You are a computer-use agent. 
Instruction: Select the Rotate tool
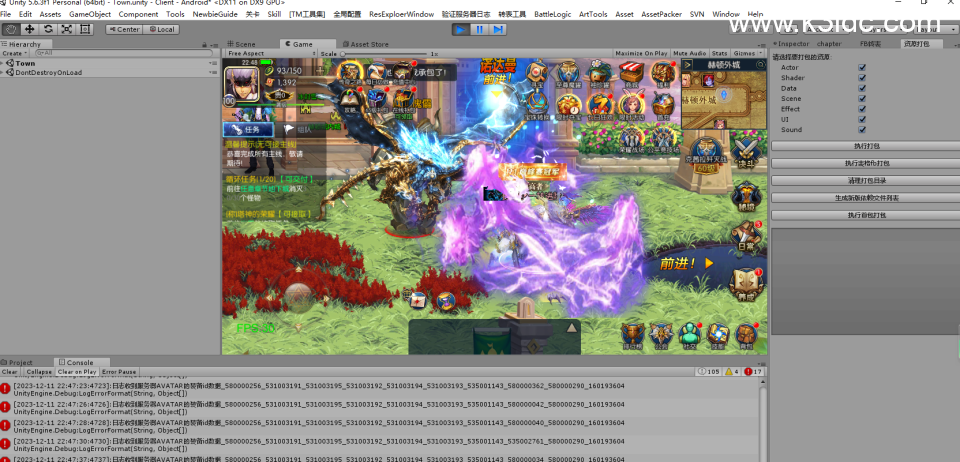48,29
